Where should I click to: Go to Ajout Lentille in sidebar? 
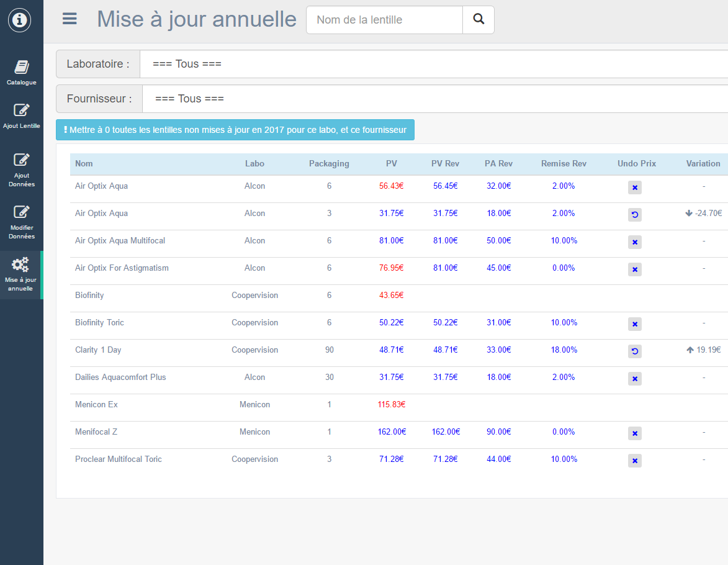[x=21, y=116]
